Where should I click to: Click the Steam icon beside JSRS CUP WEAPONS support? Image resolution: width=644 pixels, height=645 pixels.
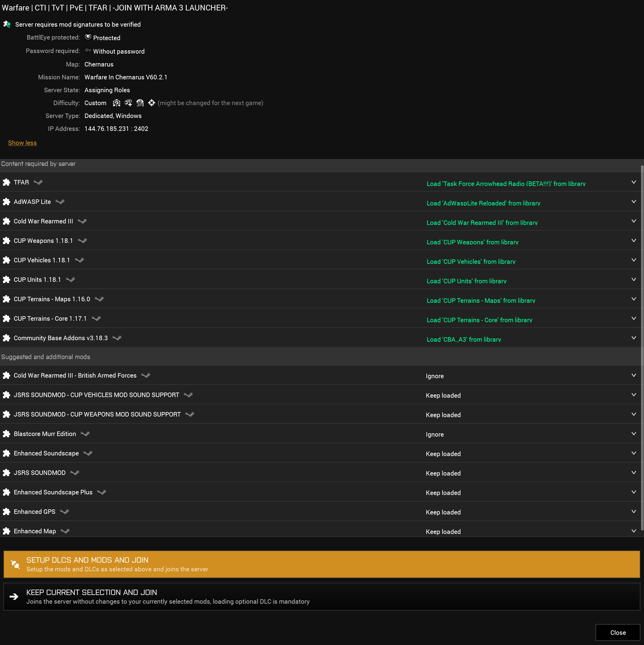click(190, 414)
